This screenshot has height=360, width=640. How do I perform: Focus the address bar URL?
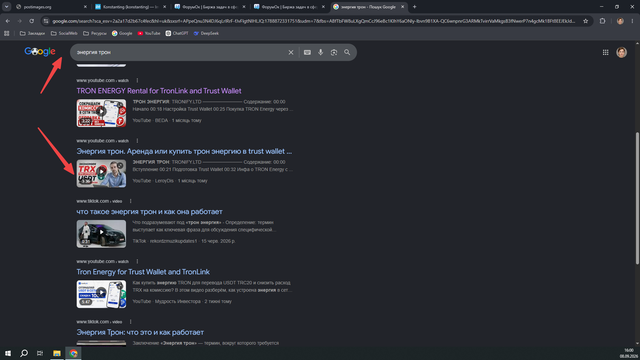tap(313, 21)
